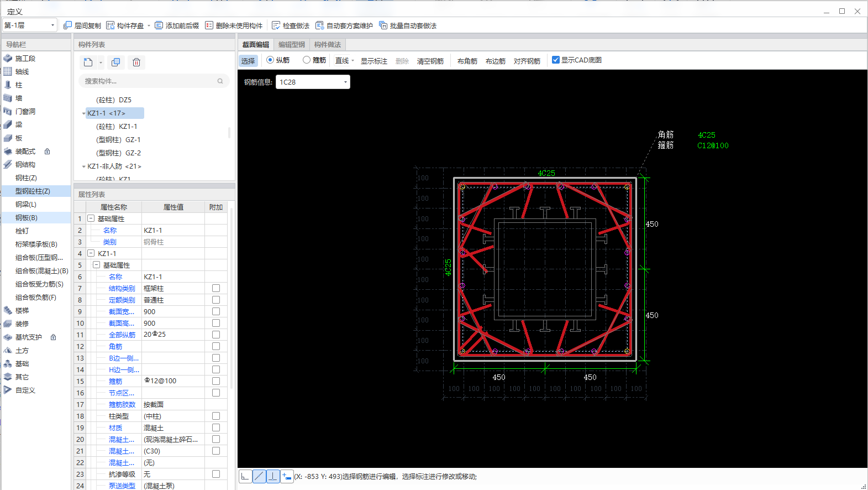Switch to the 构件做法 tab
The height and width of the screenshot is (490, 868).
(328, 45)
